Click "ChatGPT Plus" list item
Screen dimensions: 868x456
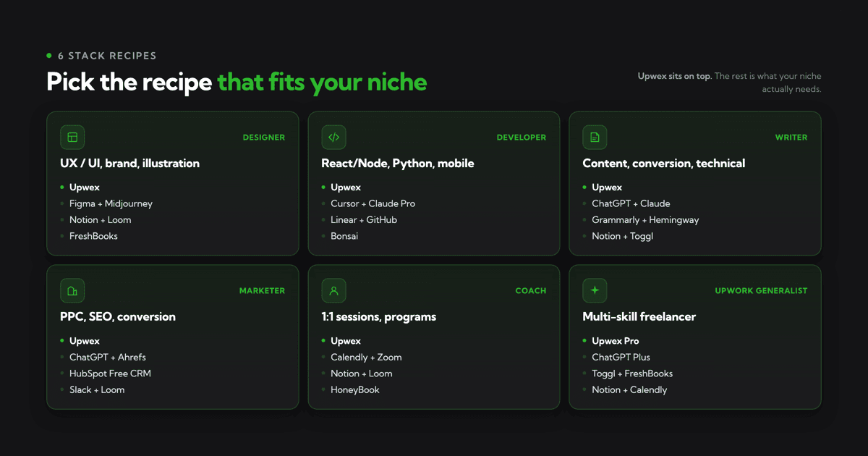point(621,358)
